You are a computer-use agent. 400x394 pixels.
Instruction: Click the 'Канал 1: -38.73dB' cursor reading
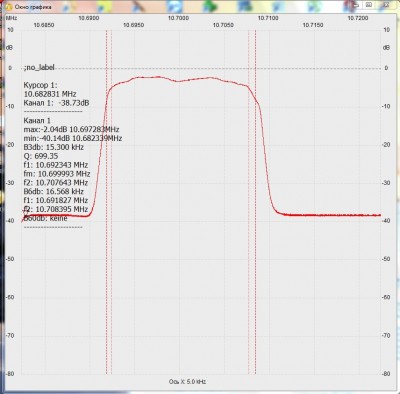click(56, 103)
